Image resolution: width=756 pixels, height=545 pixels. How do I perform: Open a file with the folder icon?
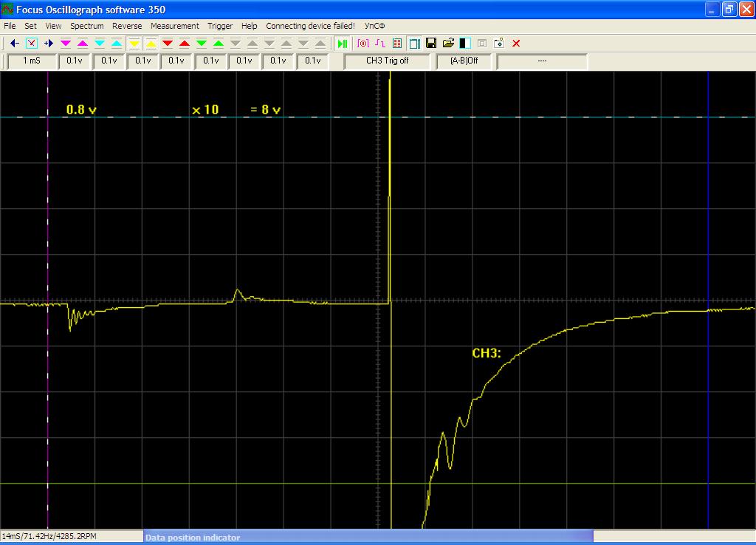point(448,44)
